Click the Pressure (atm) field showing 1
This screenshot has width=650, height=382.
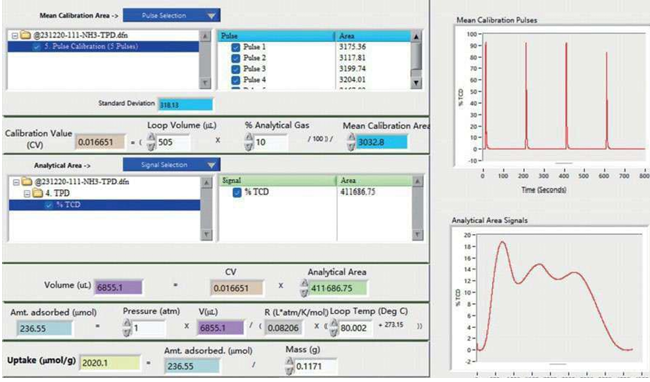coord(148,328)
